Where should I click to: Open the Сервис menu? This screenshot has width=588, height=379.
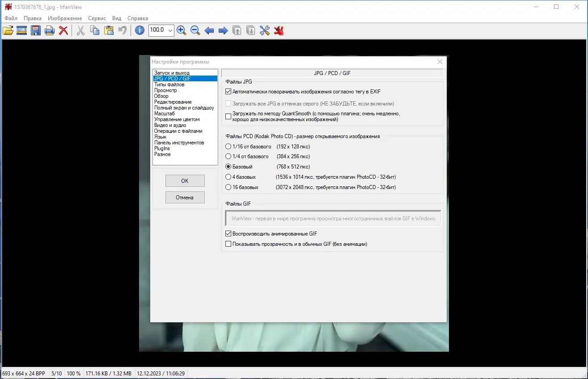point(97,18)
